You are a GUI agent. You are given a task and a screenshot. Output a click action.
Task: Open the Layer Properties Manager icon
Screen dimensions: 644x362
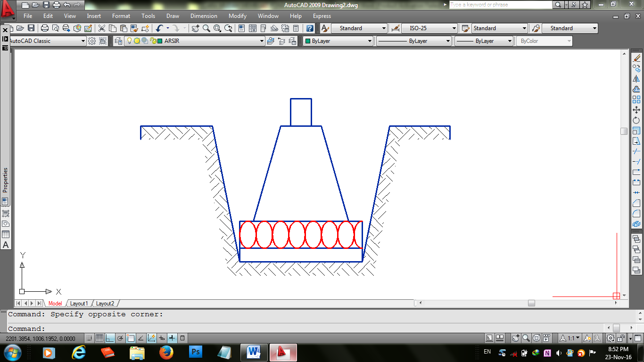click(x=118, y=41)
